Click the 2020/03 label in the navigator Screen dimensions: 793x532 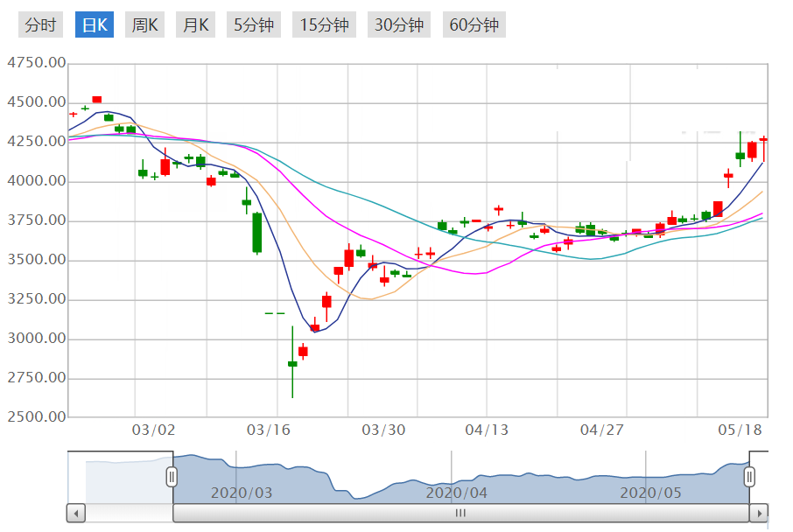242,493
